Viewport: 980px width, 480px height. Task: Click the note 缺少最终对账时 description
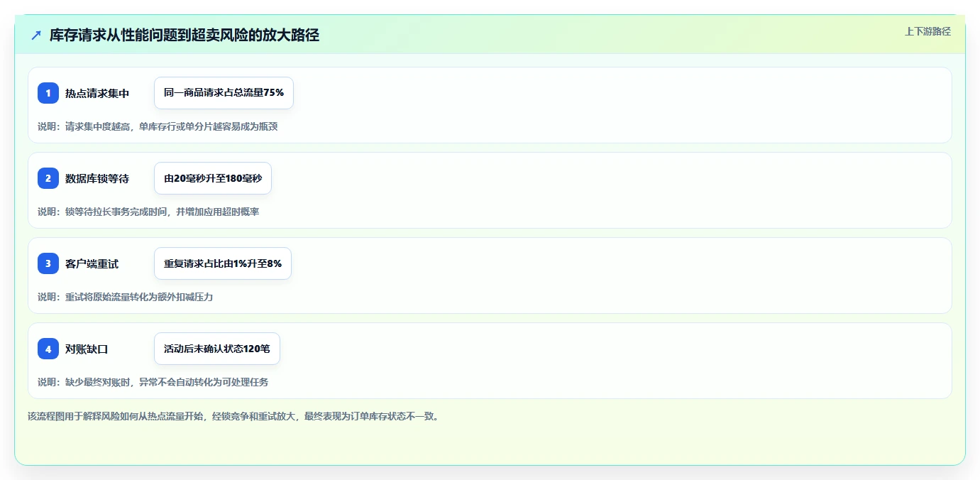(x=153, y=382)
